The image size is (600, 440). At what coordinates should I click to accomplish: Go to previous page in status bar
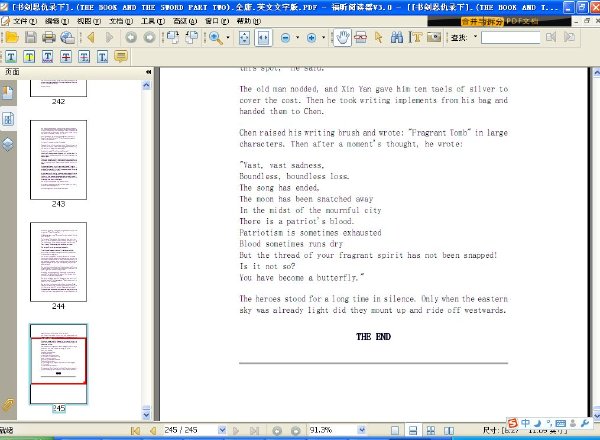(153, 430)
